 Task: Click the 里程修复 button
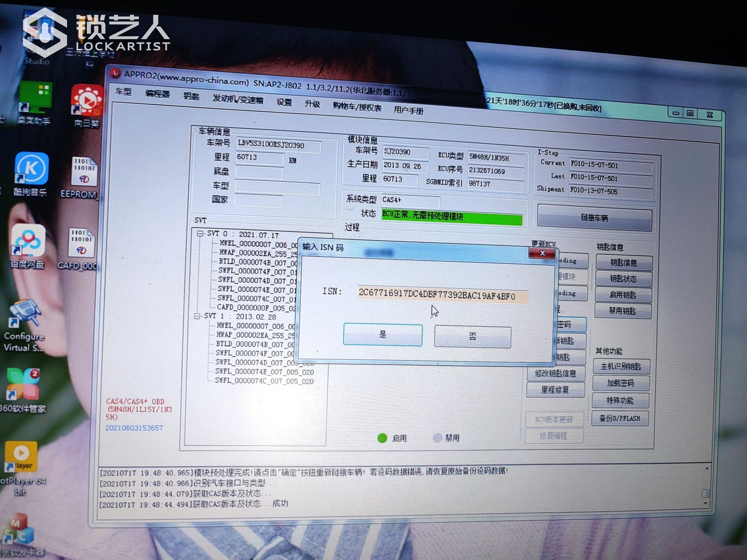point(555,390)
